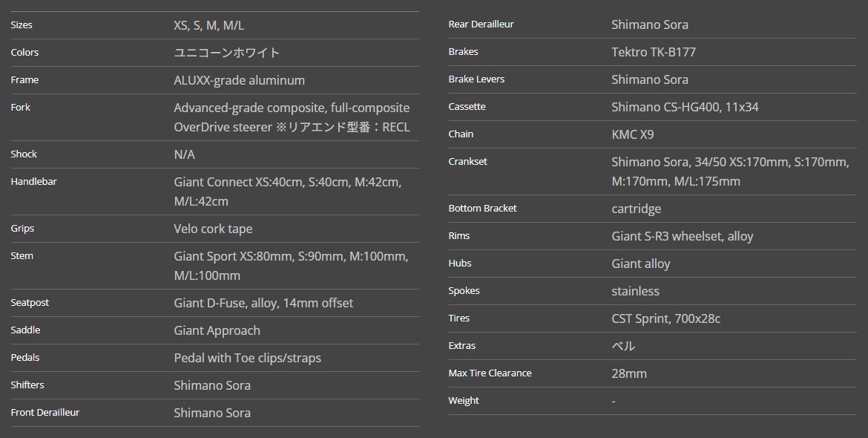This screenshot has width=868, height=438.
Task: Click the Shifters row label
Action: click(27, 385)
